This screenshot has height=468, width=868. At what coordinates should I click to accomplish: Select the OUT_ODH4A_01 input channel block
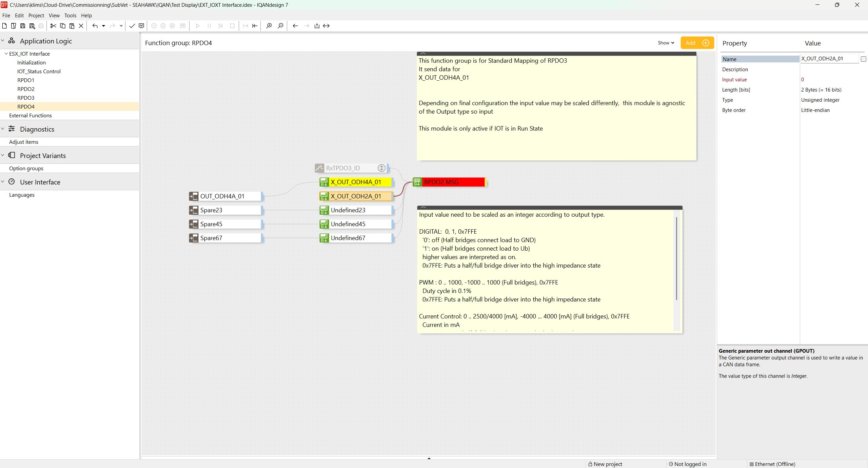click(x=225, y=196)
